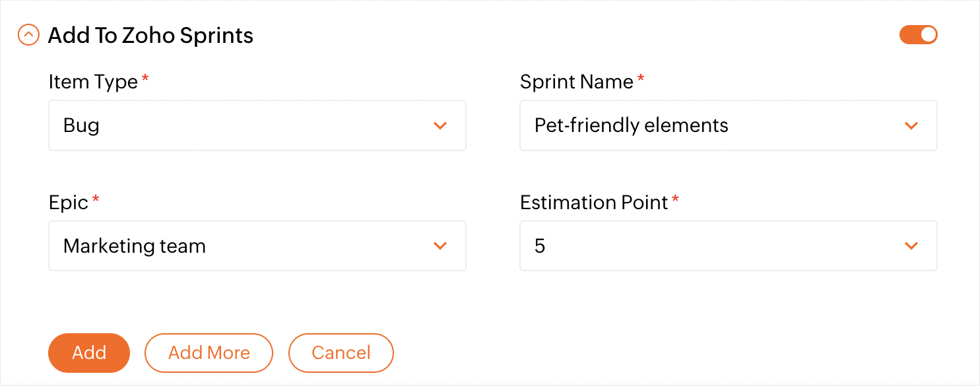This screenshot has width=980, height=386.
Task: Click the Sprint Name dropdown chevron arrow
Action: (911, 125)
